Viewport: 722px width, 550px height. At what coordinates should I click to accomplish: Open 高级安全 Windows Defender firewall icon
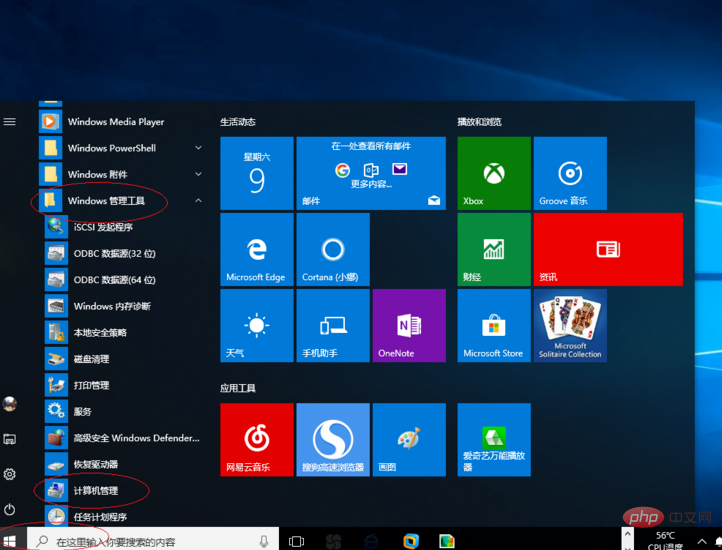[56, 438]
